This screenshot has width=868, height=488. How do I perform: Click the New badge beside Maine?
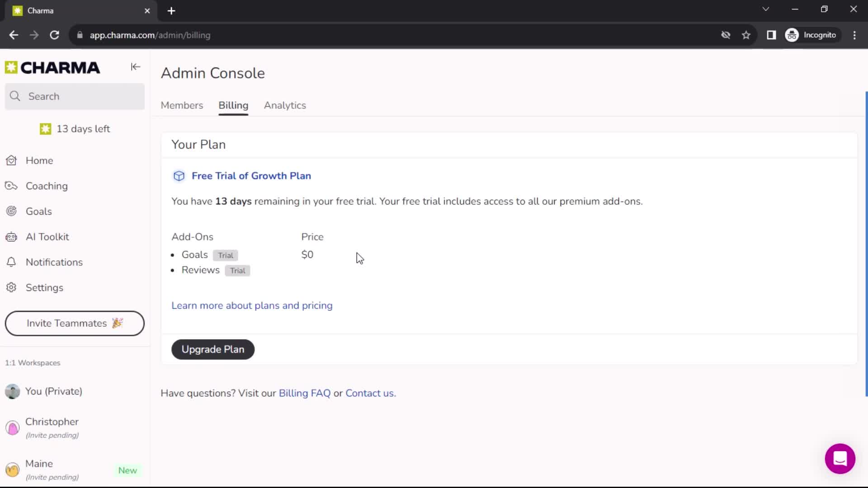click(127, 470)
